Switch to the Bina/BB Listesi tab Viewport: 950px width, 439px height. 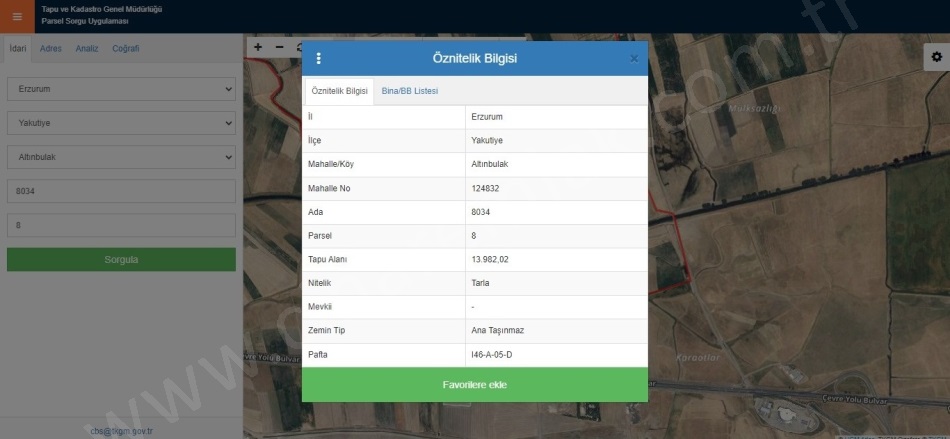(409, 92)
